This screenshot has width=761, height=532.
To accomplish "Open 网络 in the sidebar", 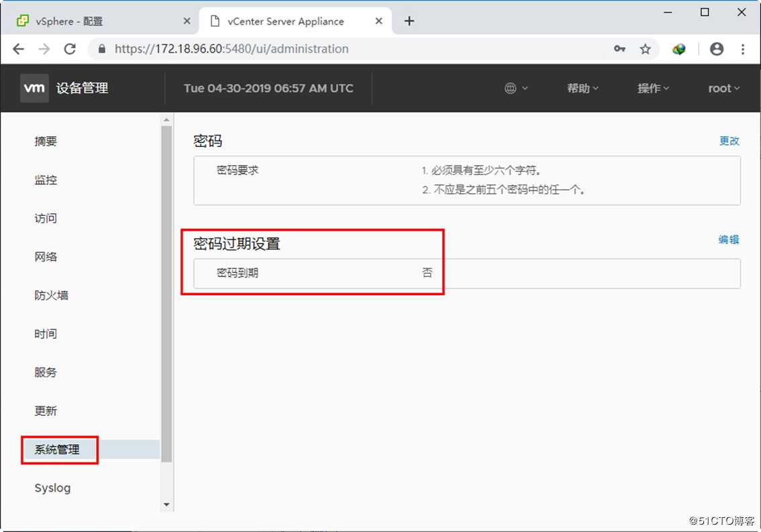I will click(46, 257).
